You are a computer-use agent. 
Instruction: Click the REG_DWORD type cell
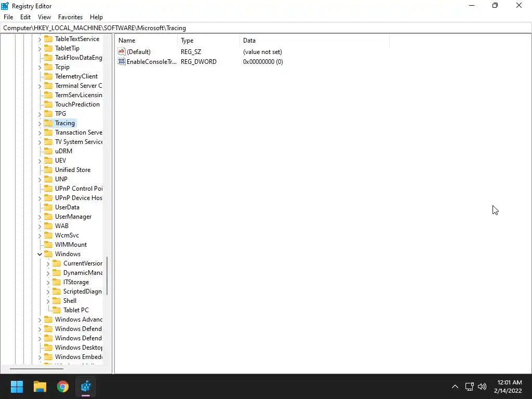198,61
